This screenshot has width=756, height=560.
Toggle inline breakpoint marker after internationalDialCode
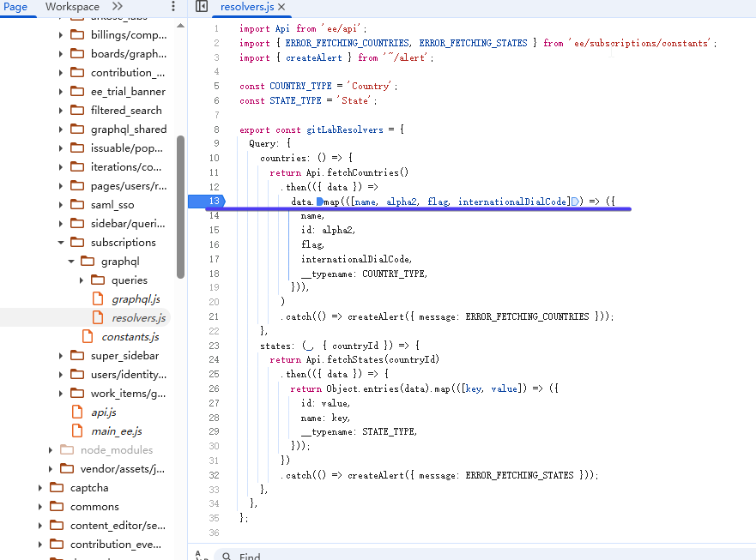pos(575,202)
